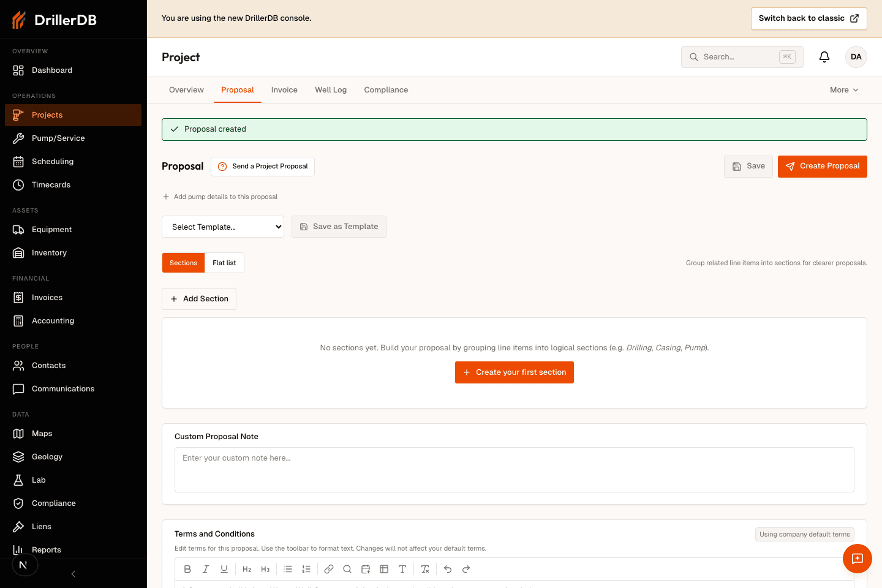
Task: Switch to Flat list view toggle
Action: (x=224, y=263)
